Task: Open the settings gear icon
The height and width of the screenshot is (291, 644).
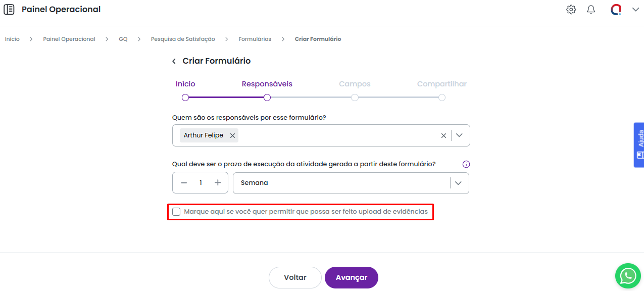Action: pos(571,10)
